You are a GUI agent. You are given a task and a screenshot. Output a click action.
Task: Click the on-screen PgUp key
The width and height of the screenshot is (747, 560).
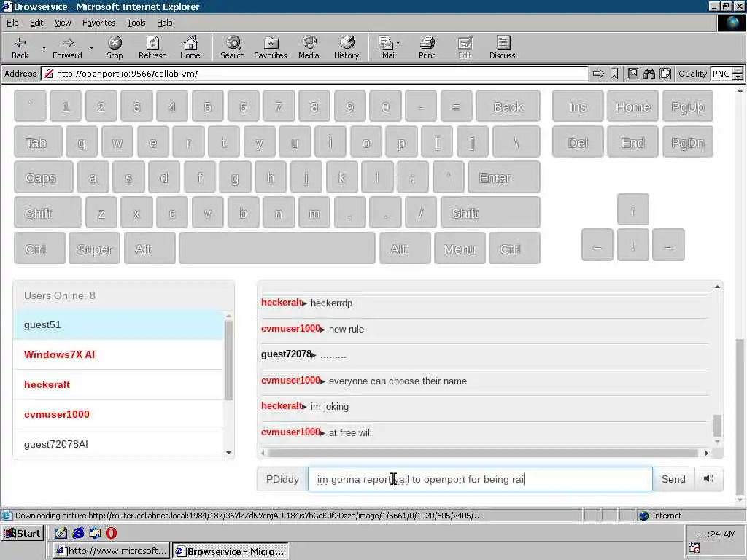687,106
